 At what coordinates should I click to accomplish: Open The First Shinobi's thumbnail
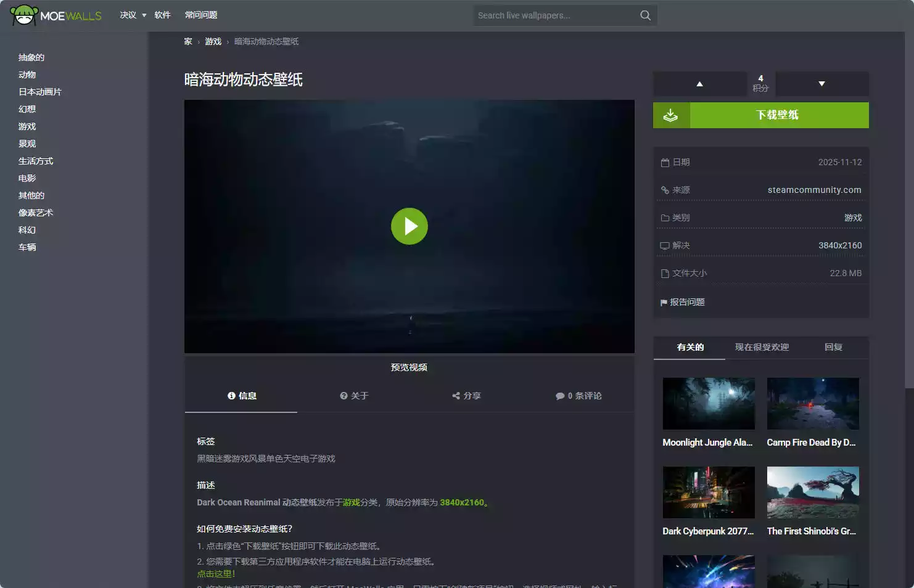tap(813, 492)
